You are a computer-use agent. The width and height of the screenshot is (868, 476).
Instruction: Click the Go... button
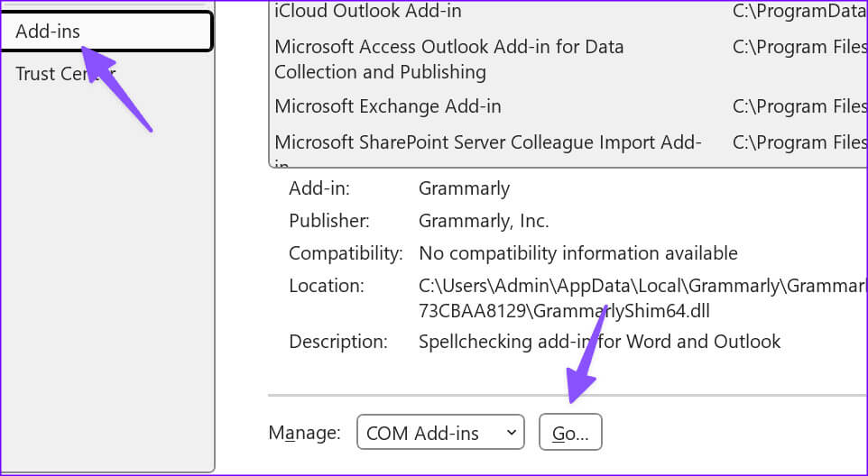point(570,433)
